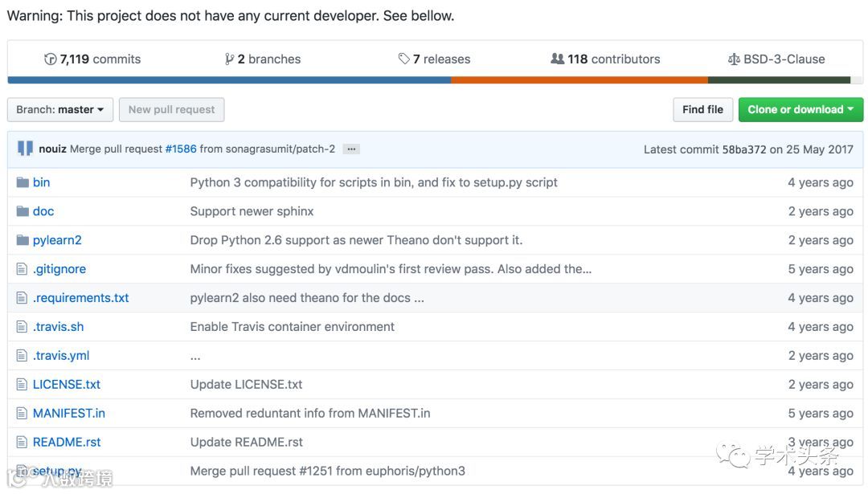868x494 pixels.
Task: Open the Branch: master dropdown
Action: pyautogui.click(x=60, y=110)
